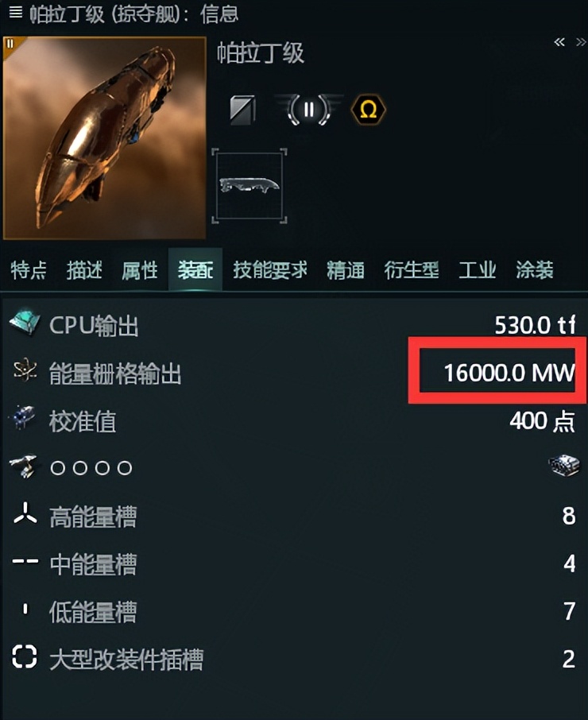The image size is (588, 720).
Task: Click the 高能量槽 high-slot icon
Action: point(25,514)
